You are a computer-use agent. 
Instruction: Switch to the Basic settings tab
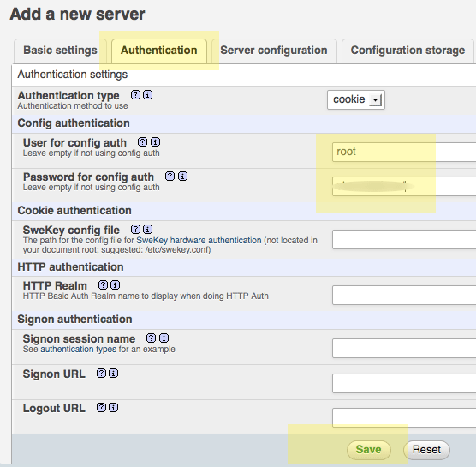pos(60,51)
